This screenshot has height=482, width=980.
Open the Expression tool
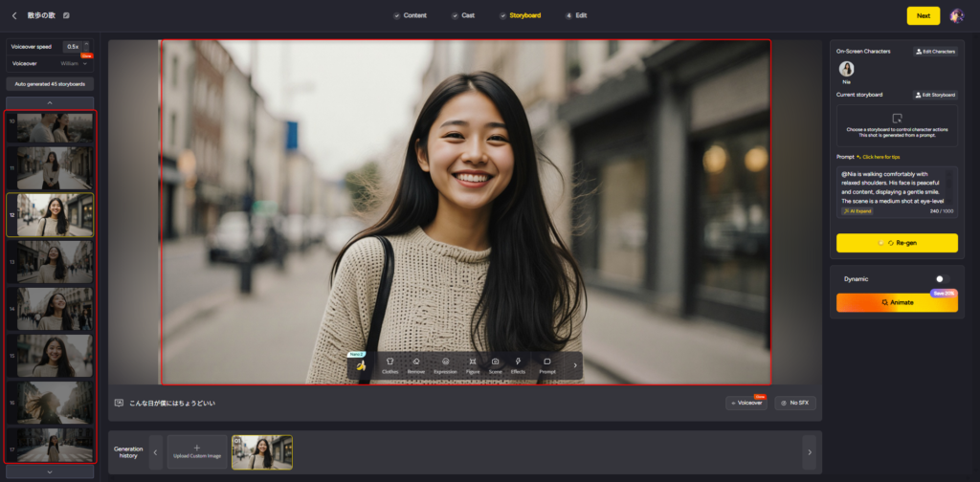click(445, 364)
